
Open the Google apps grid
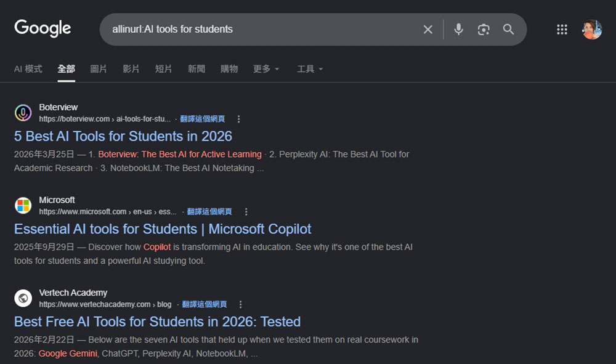562,30
